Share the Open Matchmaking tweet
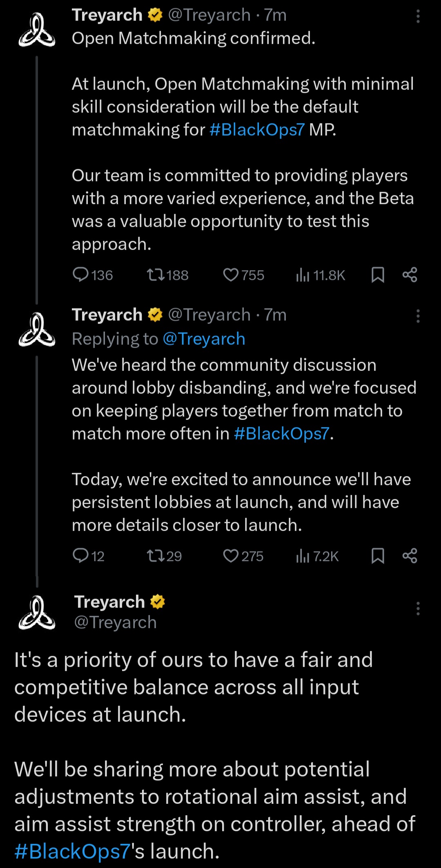Image resolution: width=441 pixels, height=868 pixels. 410,275
